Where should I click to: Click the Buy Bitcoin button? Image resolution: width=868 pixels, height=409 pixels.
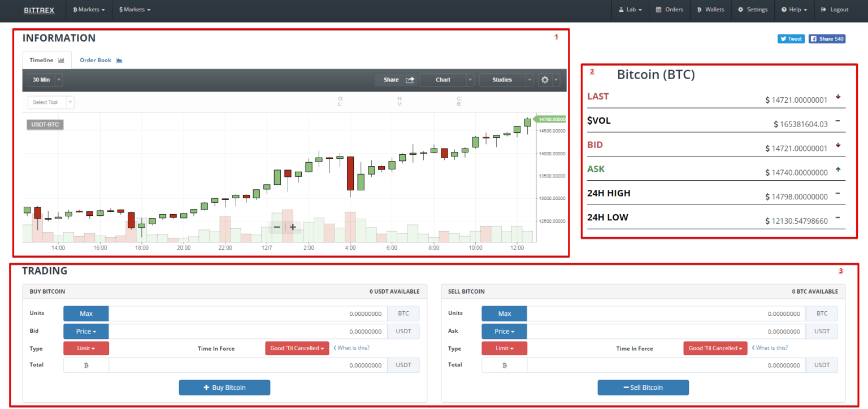224,388
